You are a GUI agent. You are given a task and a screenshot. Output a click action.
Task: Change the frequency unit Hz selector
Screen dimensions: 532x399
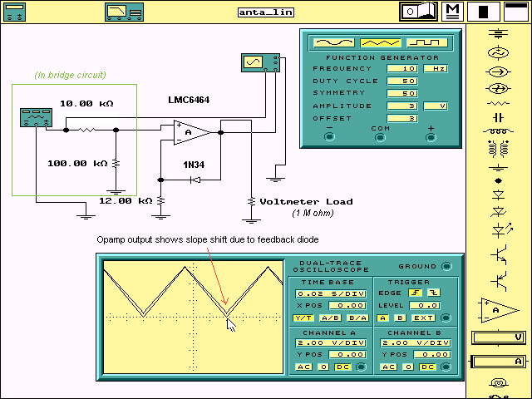pyautogui.click(x=436, y=68)
